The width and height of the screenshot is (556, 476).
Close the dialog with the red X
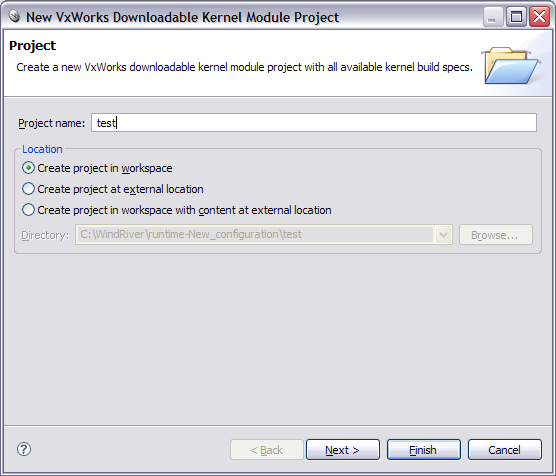[x=539, y=17]
